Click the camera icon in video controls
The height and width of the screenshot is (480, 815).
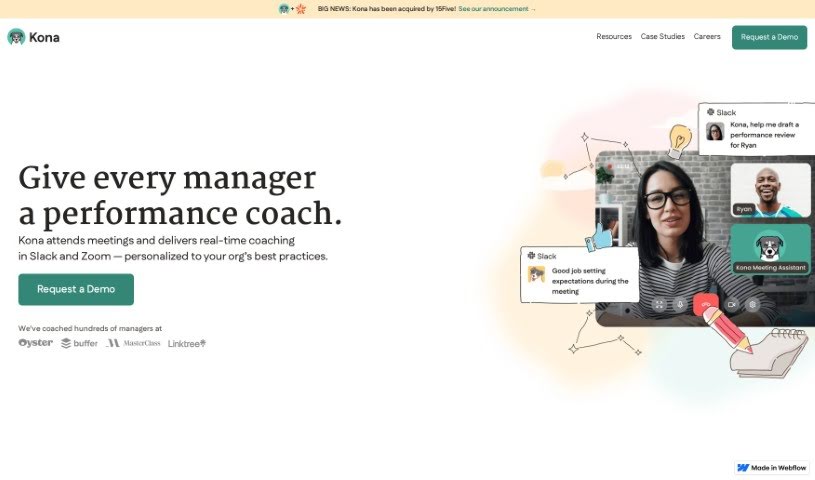pos(732,305)
